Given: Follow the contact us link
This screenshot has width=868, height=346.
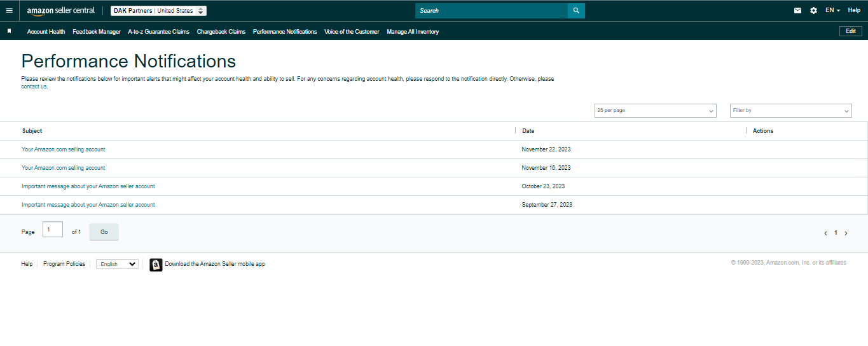Looking at the screenshot, I should pos(34,86).
